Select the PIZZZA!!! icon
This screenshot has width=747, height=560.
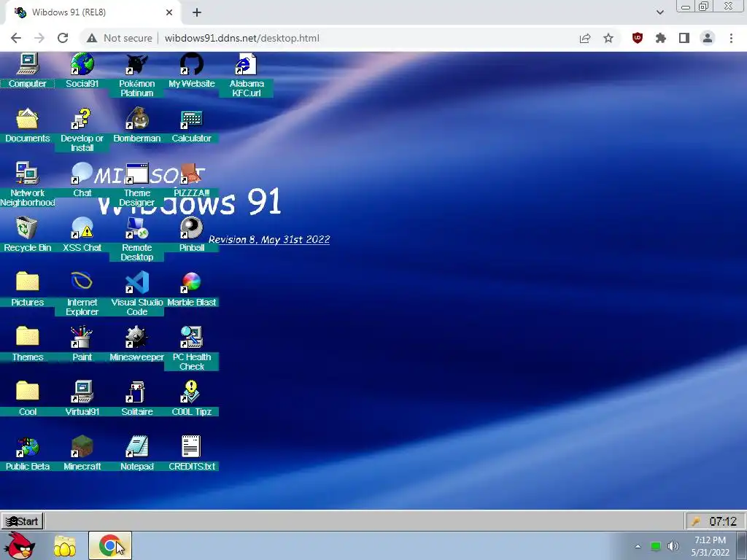pyautogui.click(x=192, y=179)
